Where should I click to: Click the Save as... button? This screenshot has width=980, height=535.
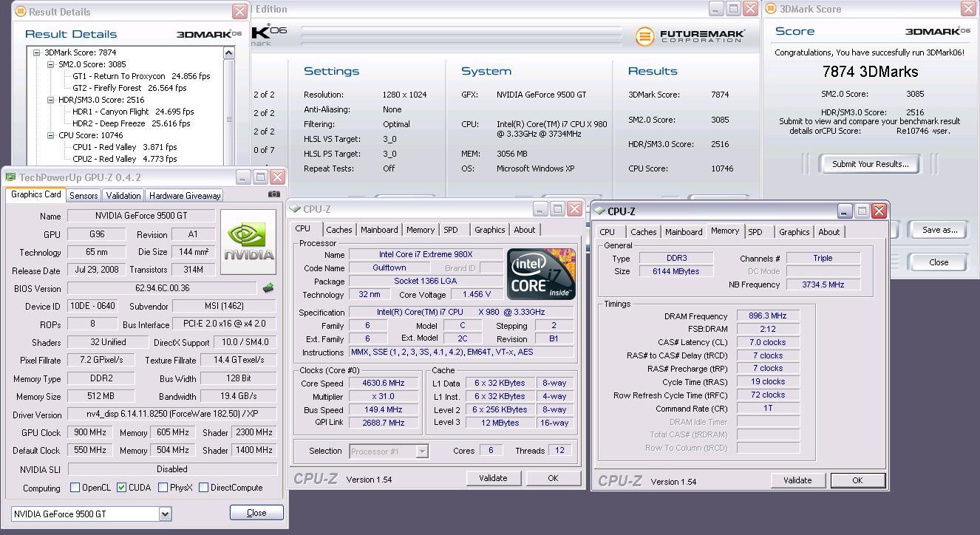click(939, 230)
